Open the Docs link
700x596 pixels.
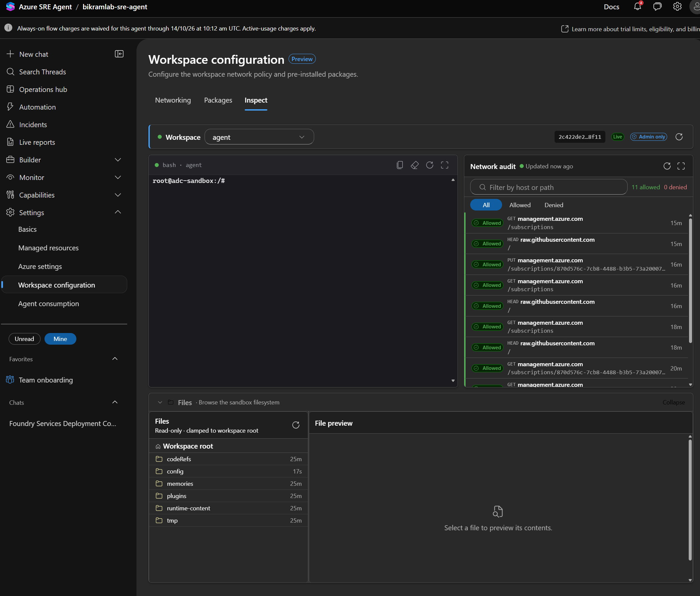(x=611, y=7)
